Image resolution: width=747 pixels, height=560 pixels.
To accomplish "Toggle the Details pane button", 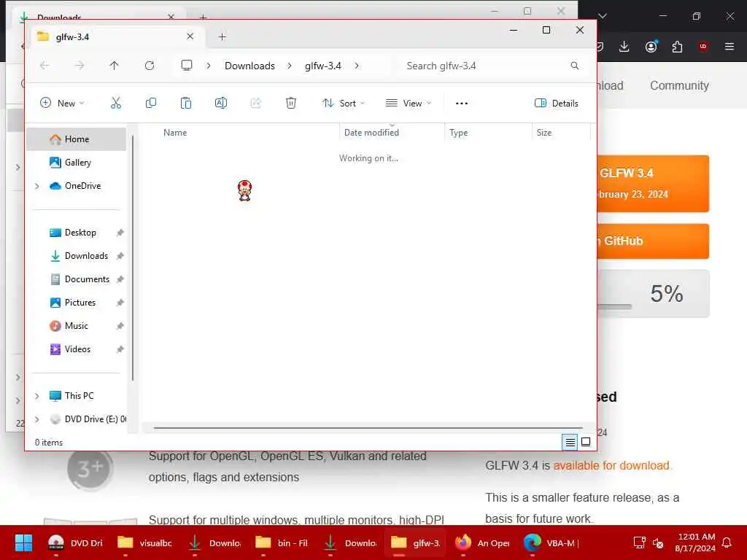I will click(557, 104).
